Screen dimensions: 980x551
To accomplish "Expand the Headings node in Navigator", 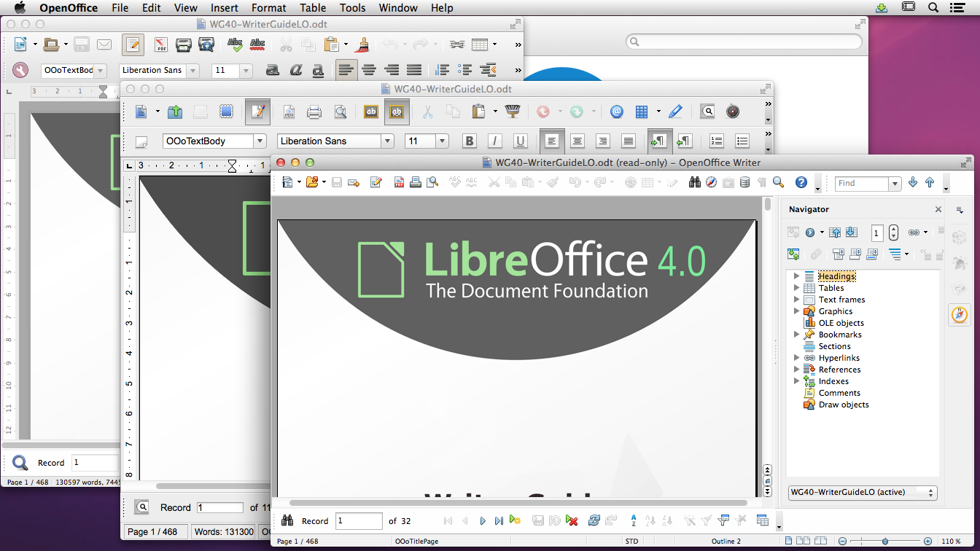I will click(796, 276).
